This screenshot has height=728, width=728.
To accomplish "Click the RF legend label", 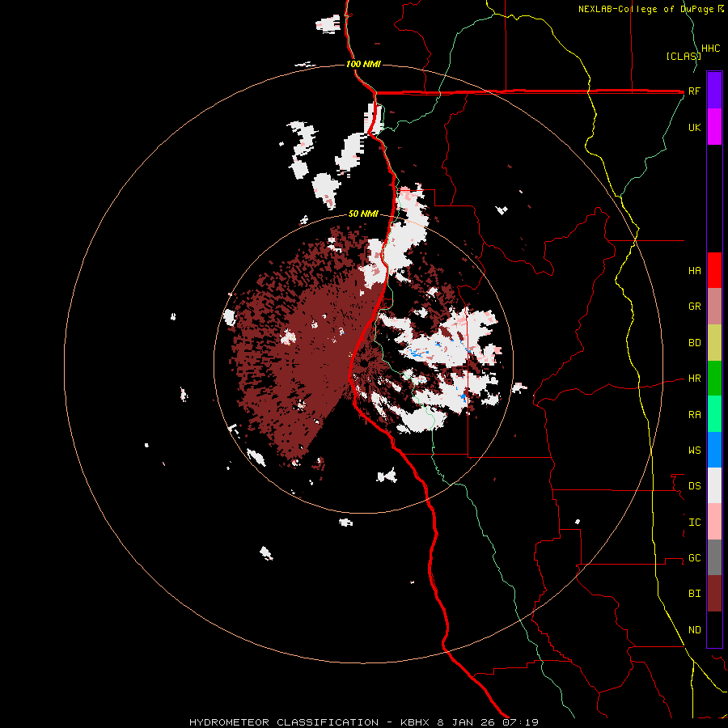I will tap(694, 91).
